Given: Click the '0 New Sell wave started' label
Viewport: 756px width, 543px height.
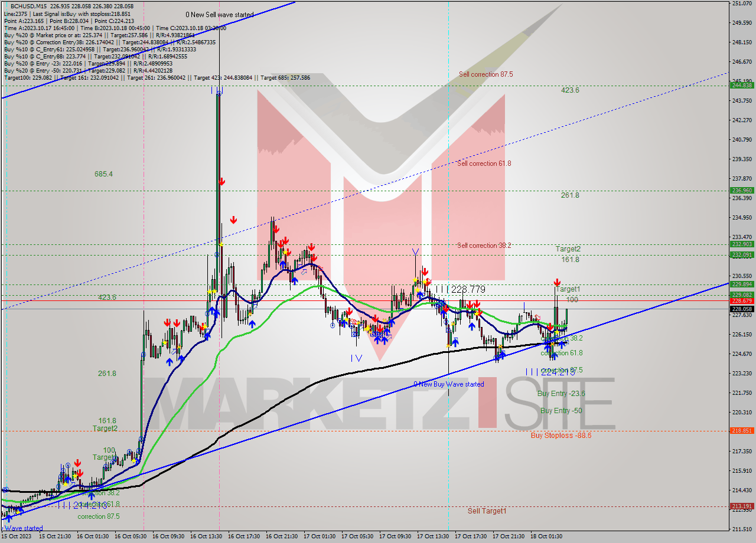Looking at the screenshot, I should point(220,15).
